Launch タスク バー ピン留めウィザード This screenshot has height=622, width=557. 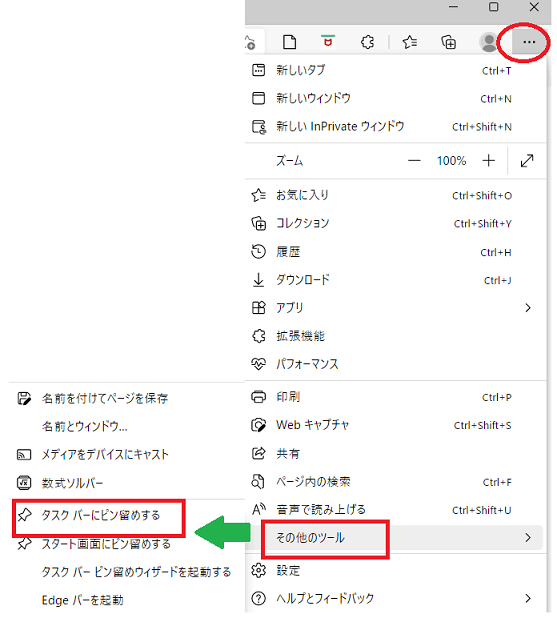tap(128, 572)
